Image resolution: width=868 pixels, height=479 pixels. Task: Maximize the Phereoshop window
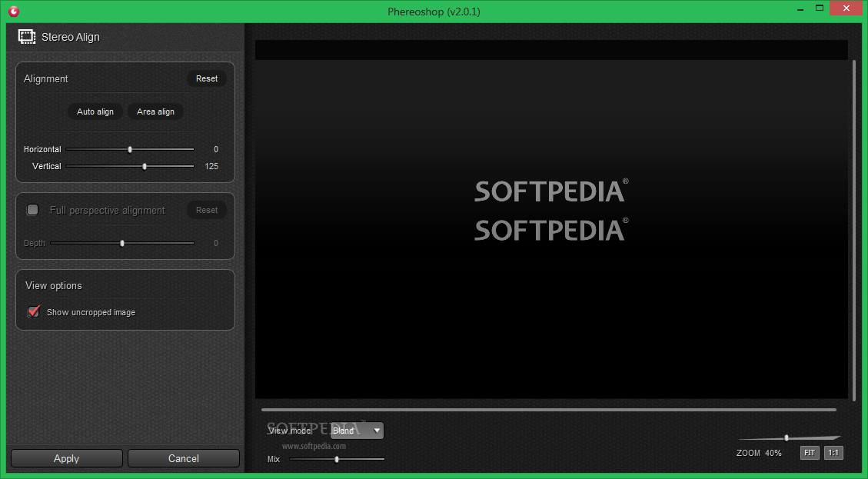point(820,8)
